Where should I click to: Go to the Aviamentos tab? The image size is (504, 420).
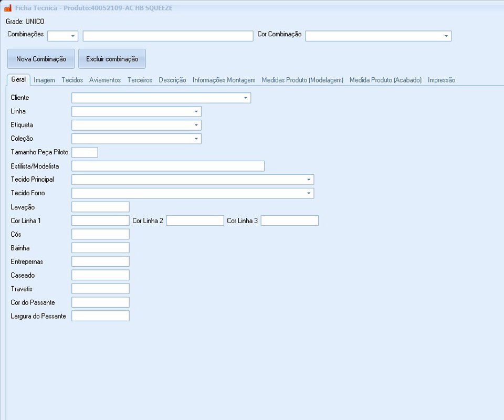coord(105,80)
